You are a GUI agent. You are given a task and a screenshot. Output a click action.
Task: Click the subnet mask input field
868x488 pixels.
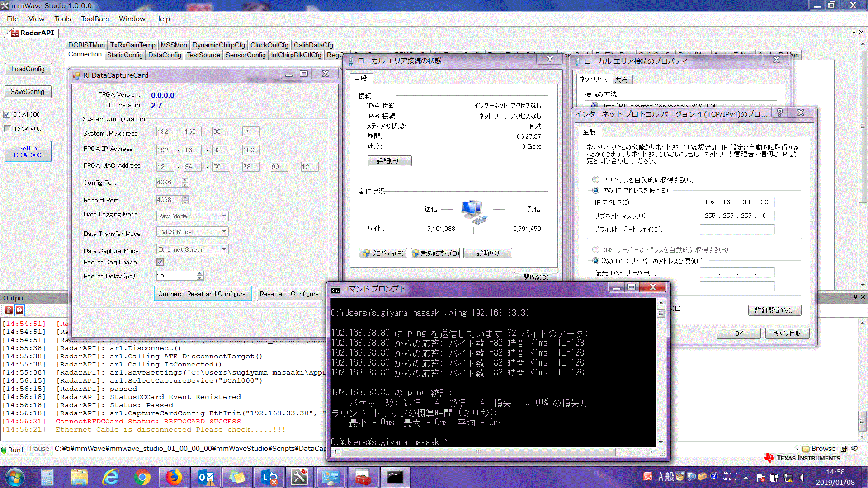point(737,216)
